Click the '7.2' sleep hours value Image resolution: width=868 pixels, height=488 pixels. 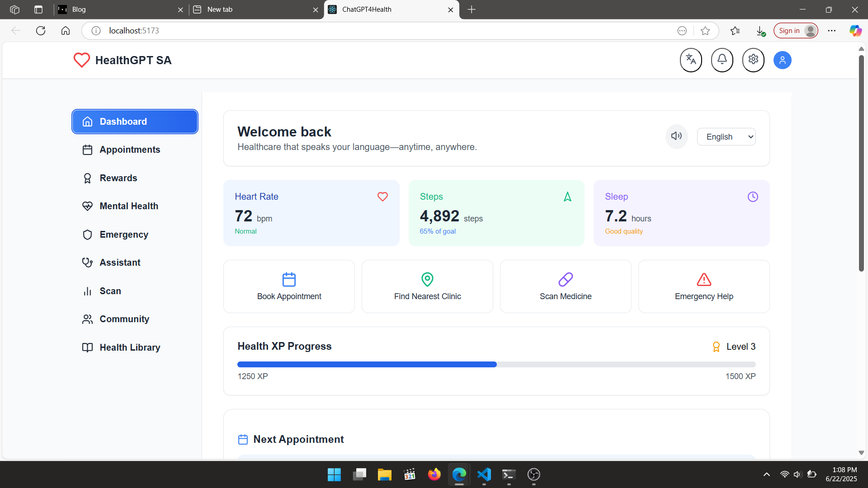(616, 216)
